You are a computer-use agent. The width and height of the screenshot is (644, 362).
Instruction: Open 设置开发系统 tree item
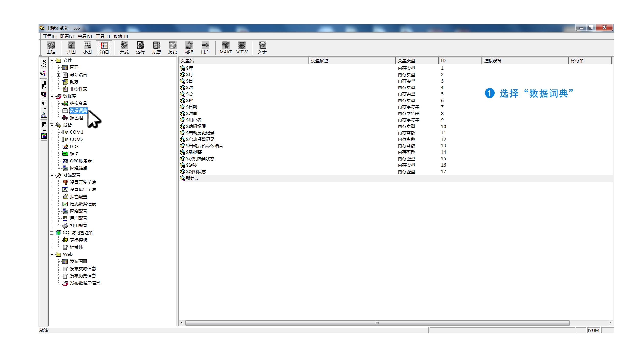[83, 183]
